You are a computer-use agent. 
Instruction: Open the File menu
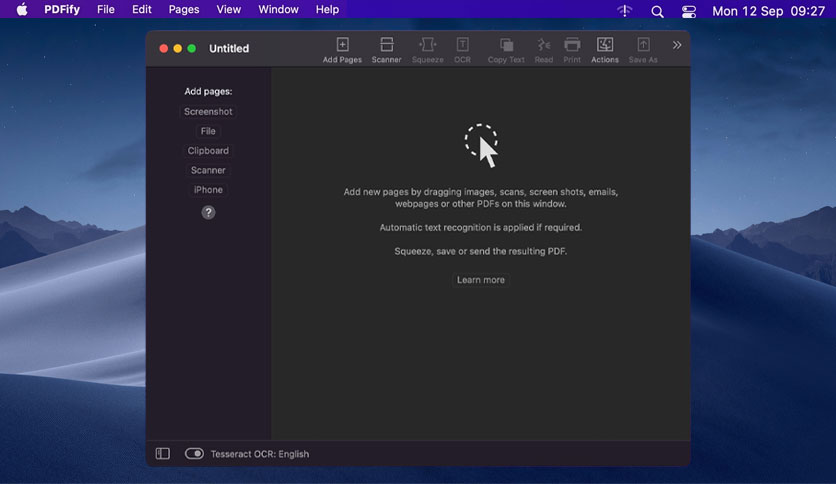[x=106, y=10]
